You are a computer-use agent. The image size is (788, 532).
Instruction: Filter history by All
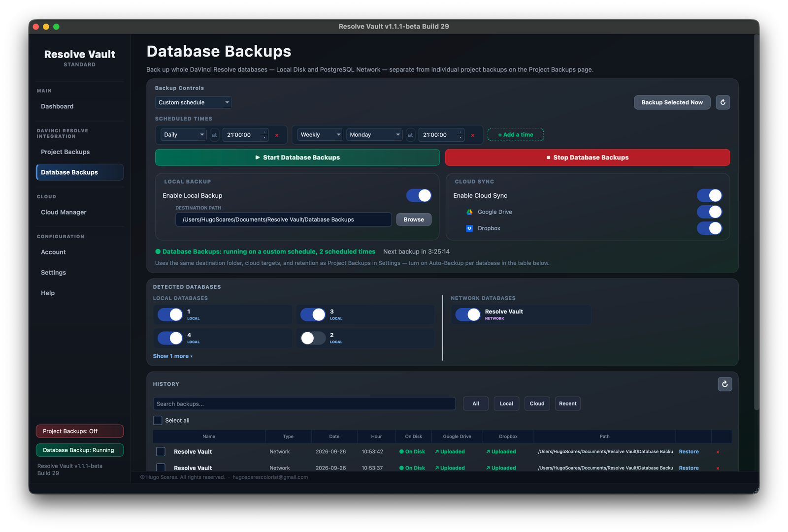click(x=476, y=404)
